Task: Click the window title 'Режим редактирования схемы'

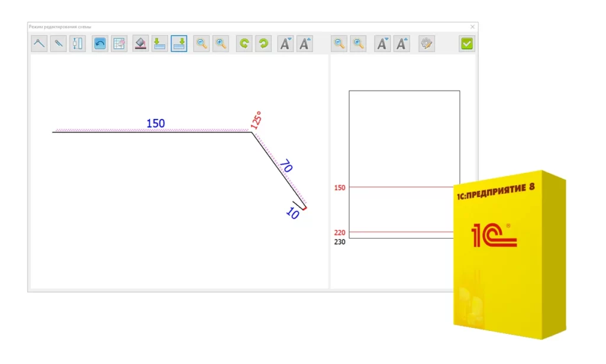Action: click(60, 27)
